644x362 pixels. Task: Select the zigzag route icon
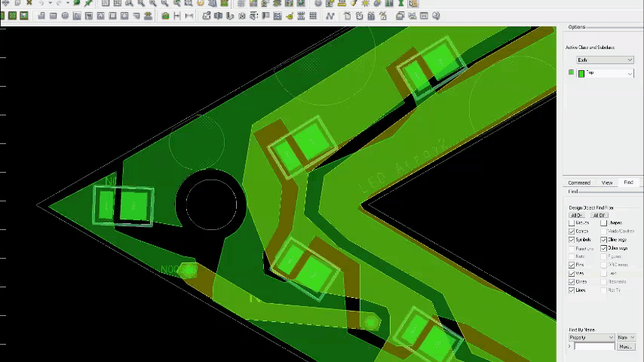tap(330, 16)
